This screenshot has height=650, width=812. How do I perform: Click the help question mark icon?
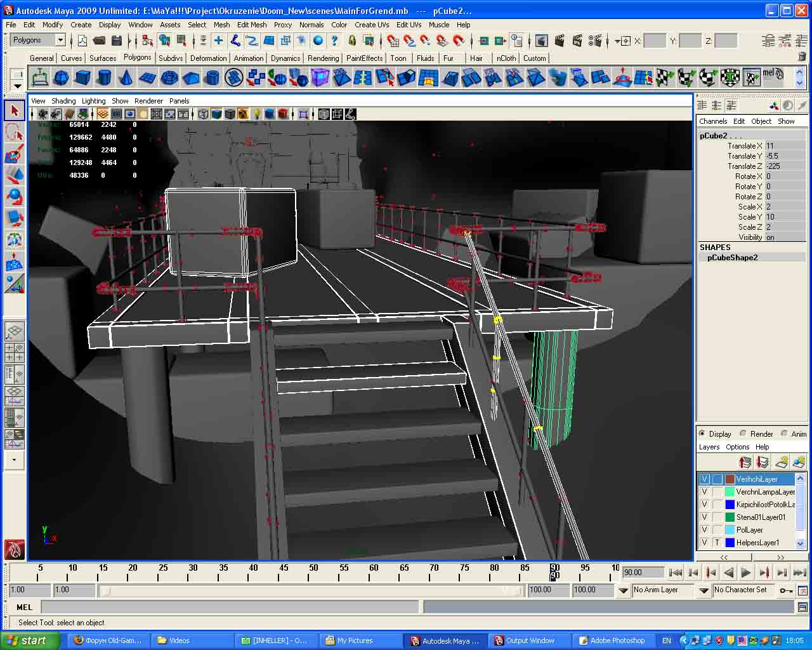334,41
